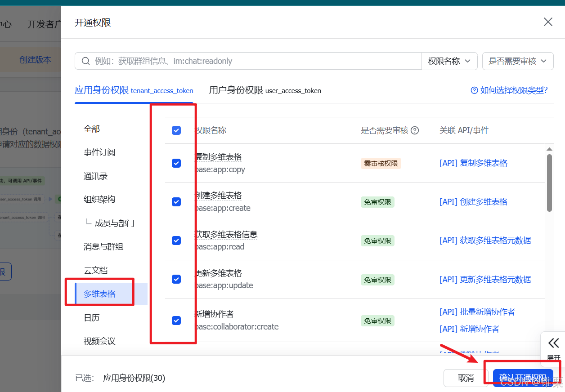565x392 pixels.
Task: Open [API] 批量新增协作者 link
Action: pos(477,312)
